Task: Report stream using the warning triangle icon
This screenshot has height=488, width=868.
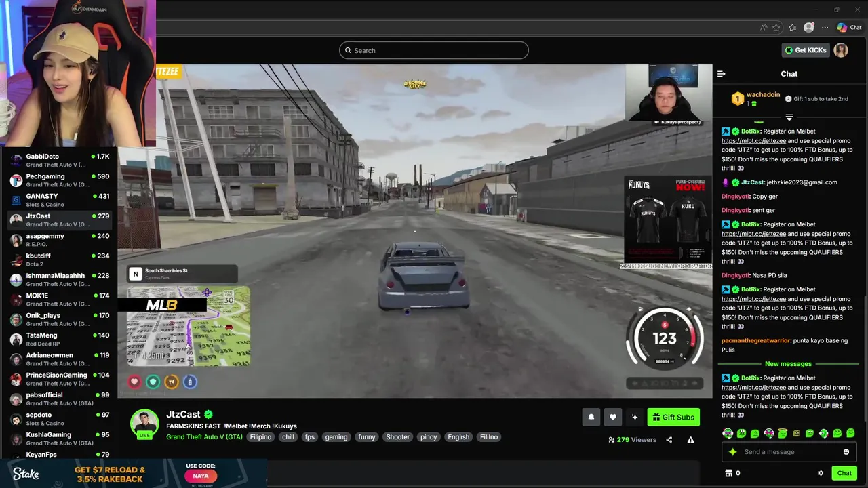Action: (x=690, y=440)
